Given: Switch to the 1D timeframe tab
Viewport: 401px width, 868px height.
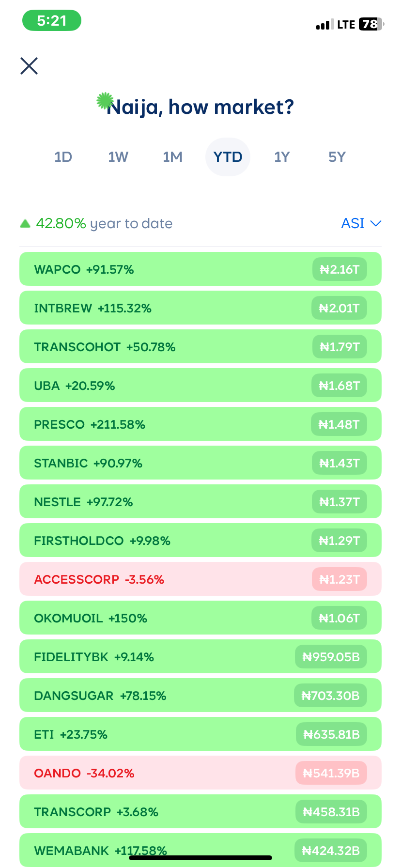Looking at the screenshot, I should [63, 157].
